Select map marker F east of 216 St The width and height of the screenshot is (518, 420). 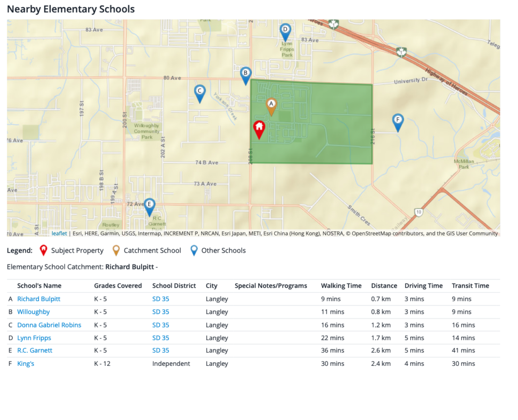click(398, 122)
